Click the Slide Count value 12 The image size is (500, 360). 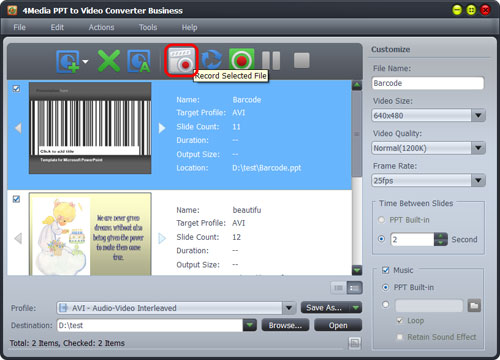[236, 237]
